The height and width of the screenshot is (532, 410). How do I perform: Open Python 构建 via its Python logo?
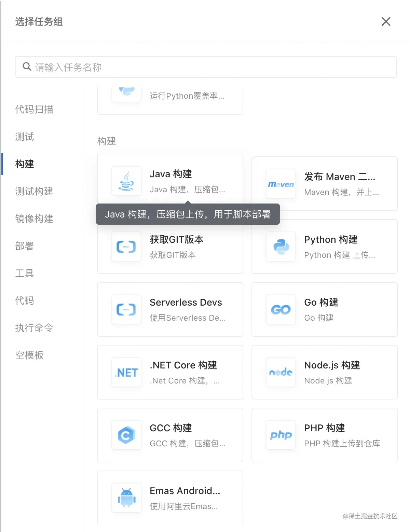[281, 247]
